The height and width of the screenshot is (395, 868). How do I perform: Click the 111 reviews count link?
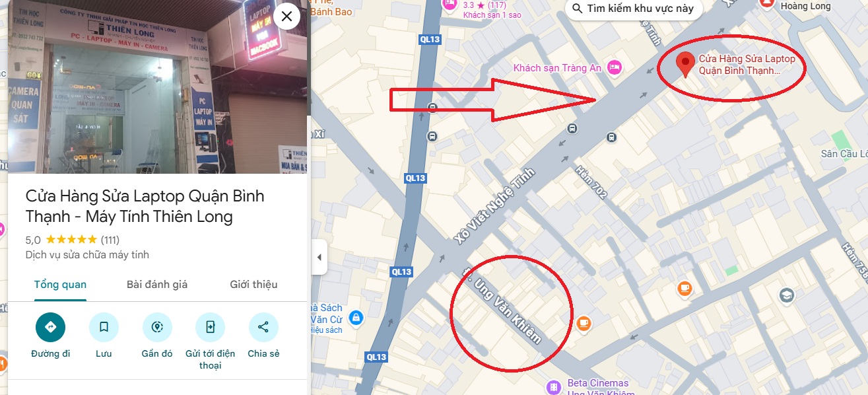point(110,239)
